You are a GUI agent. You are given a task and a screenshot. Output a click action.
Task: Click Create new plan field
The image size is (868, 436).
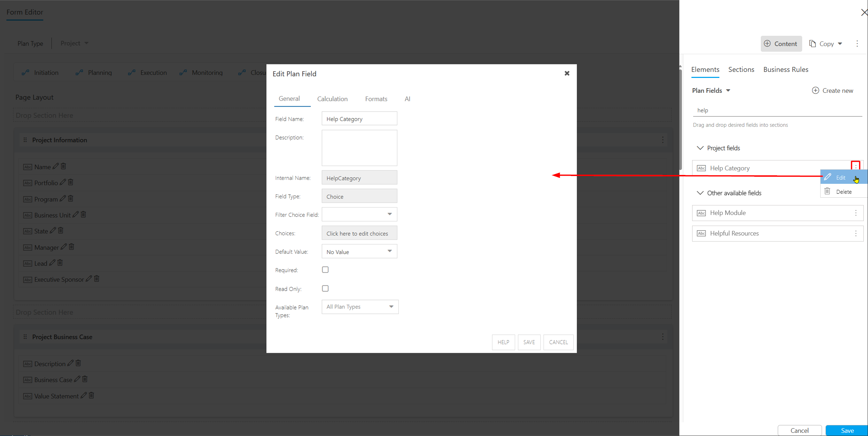click(832, 90)
